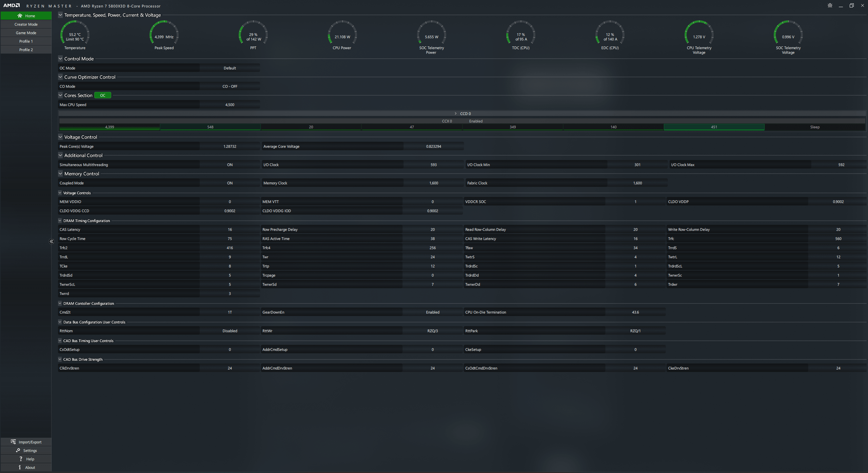This screenshot has height=473, width=868.
Task: Click Max CPU Speed value 4,500
Action: pyautogui.click(x=230, y=105)
